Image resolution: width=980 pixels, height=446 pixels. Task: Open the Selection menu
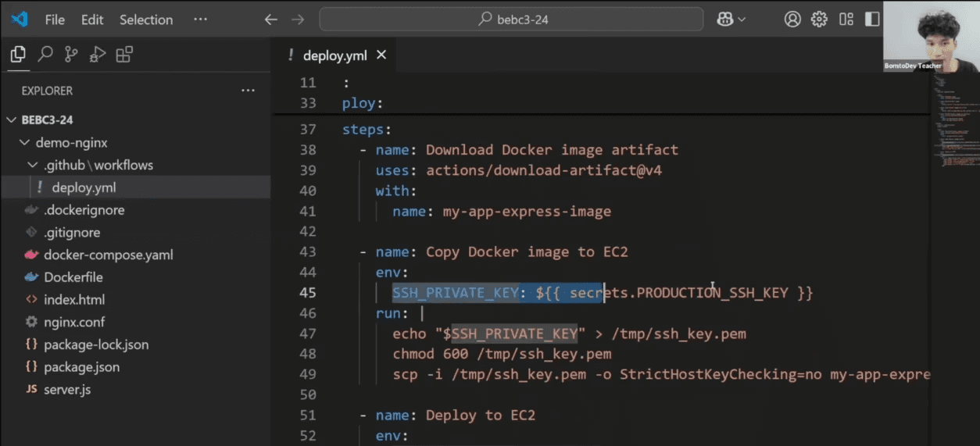[x=146, y=20]
